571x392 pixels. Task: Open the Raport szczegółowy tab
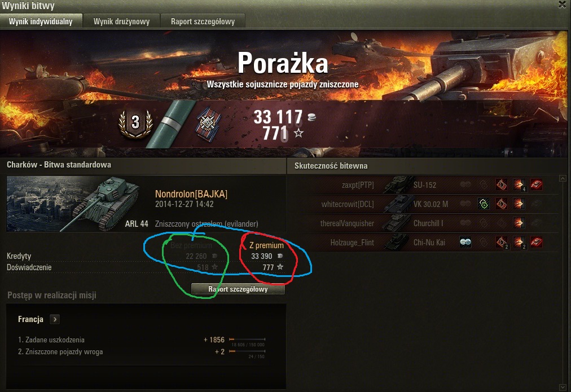tap(203, 21)
